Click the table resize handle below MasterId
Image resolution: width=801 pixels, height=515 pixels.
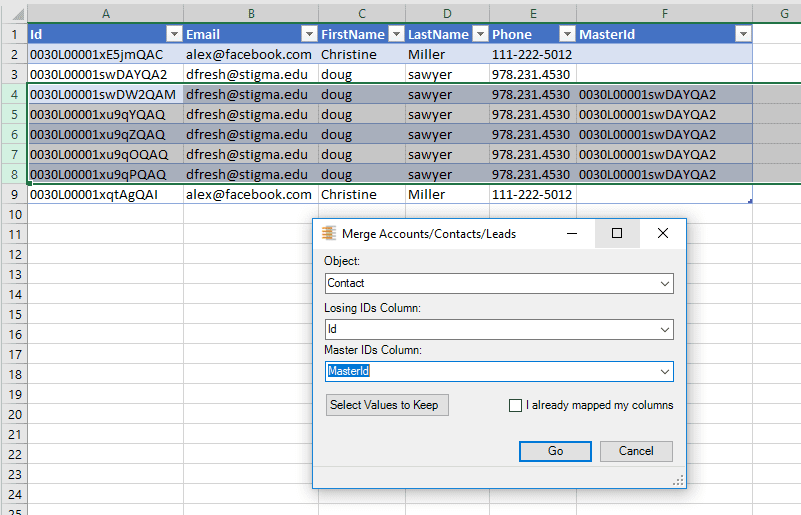tap(750, 201)
